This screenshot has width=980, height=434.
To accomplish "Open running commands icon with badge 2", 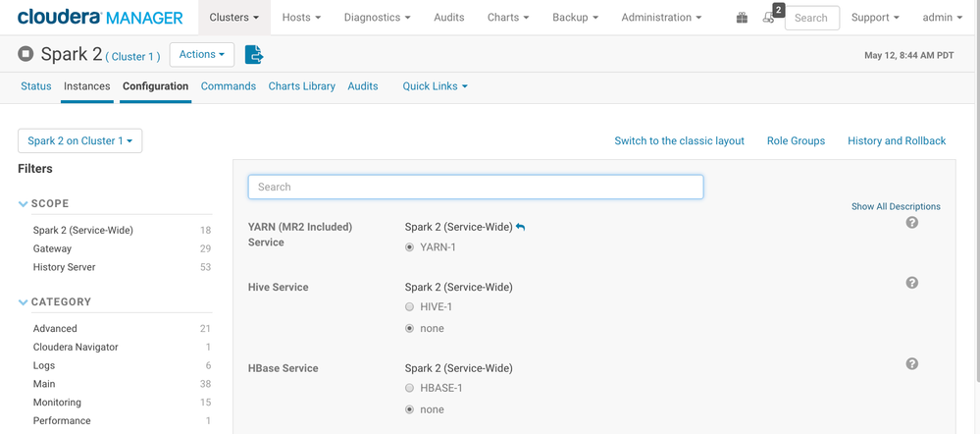I will (x=769, y=18).
